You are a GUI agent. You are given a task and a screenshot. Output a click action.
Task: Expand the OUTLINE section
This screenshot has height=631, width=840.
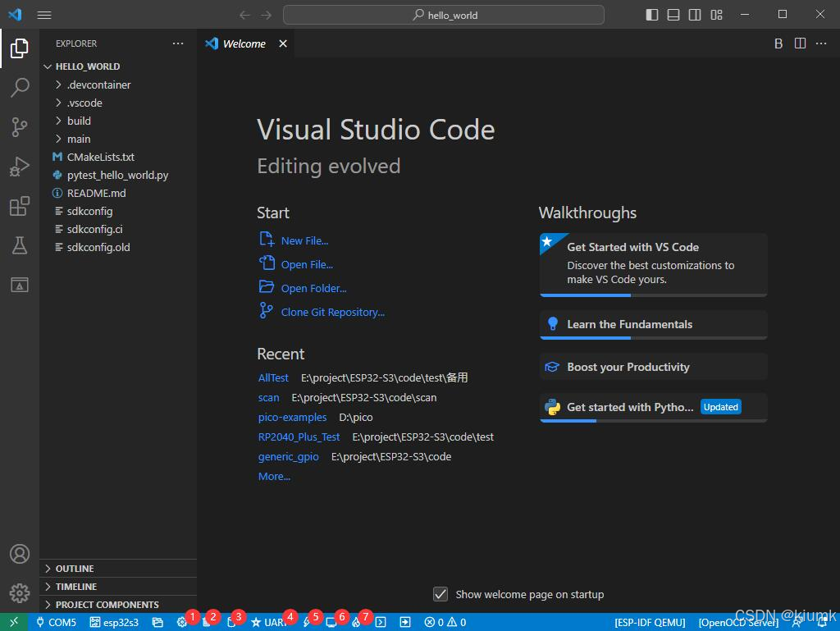[118, 569]
